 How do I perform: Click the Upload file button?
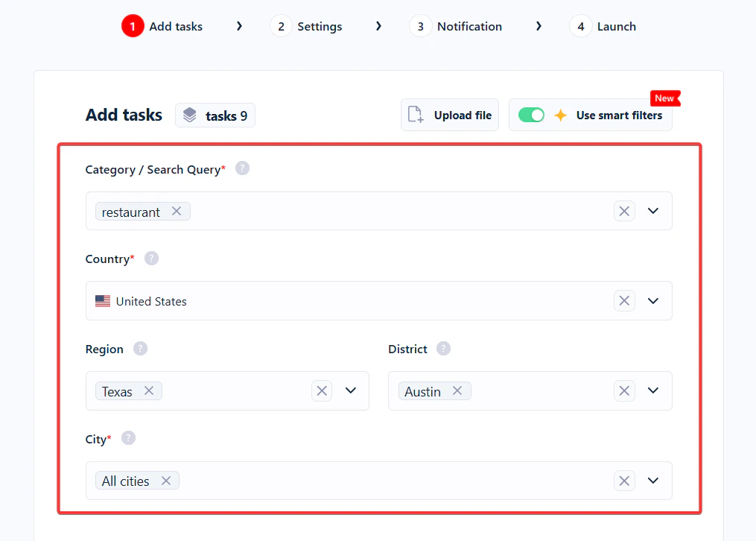coord(449,116)
